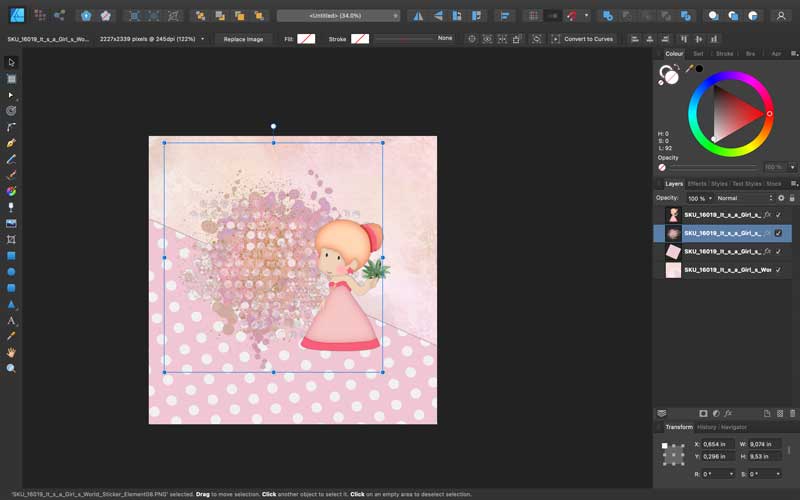Switch to the Navigator tab
The width and height of the screenshot is (800, 500).
point(734,427)
